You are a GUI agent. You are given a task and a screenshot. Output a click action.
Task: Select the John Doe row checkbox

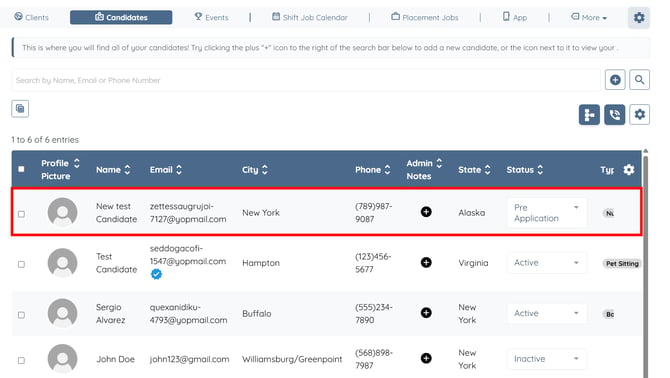21,360
